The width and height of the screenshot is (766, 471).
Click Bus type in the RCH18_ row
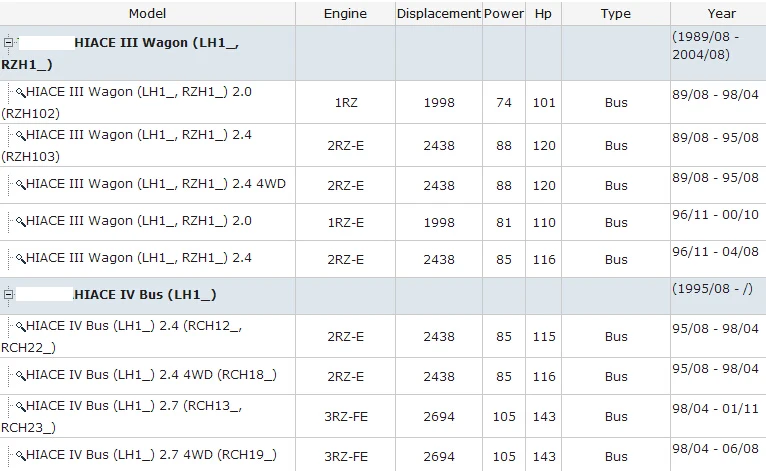click(616, 377)
